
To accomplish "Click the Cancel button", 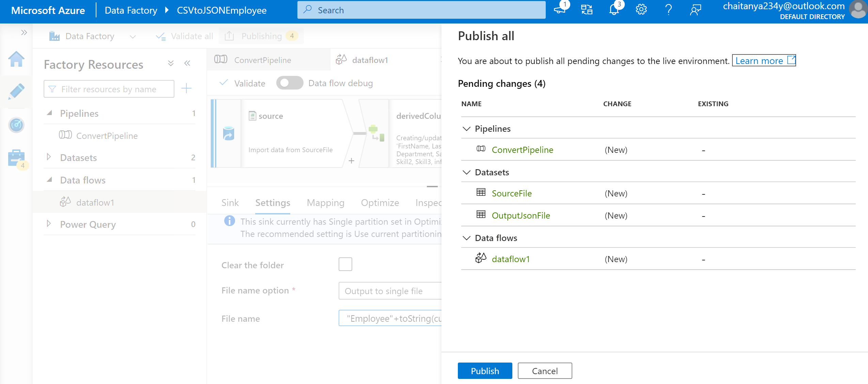I will pos(545,371).
